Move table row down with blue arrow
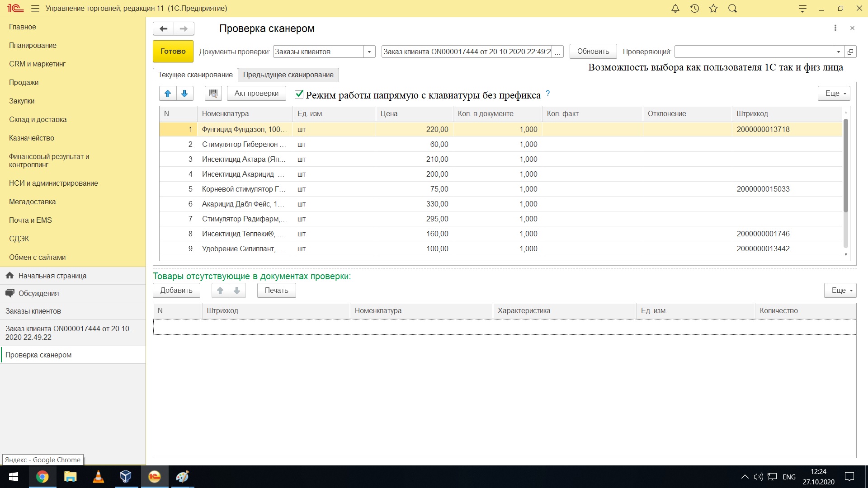Screen dimensions: 868x488 click(184, 94)
